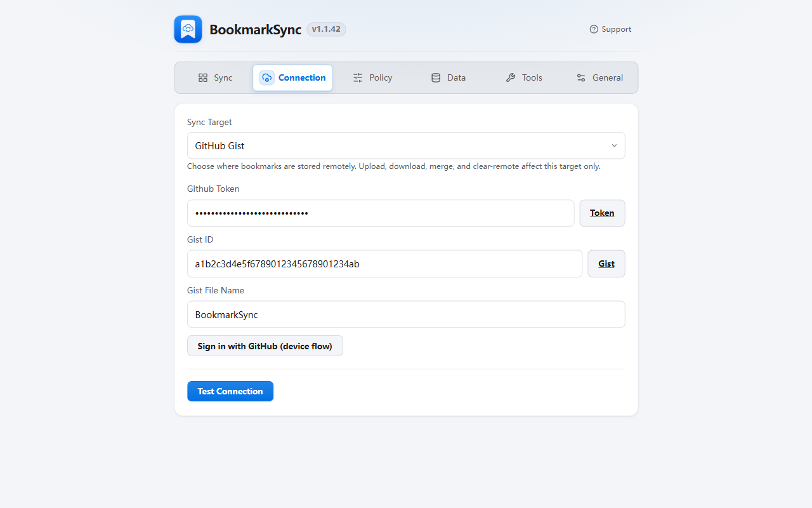Click the v1.1.42 version badge

tap(326, 29)
